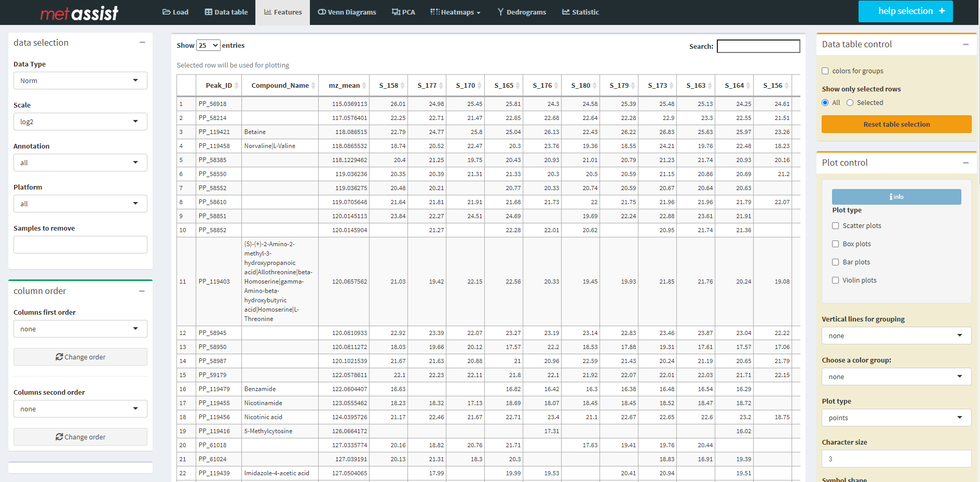Open the Heatmaps menu
980x482 pixels.
tap(455, 12)
